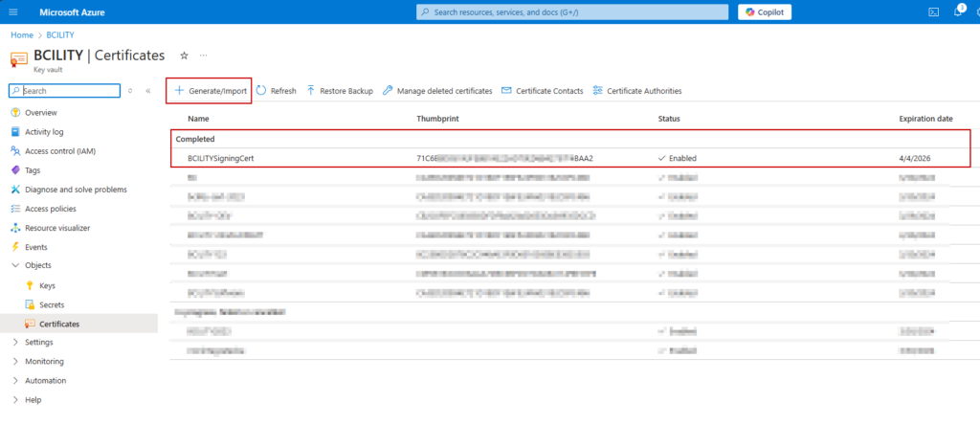The height and width of the screenshot is (426, 980).
Task: Open Manage deleted certificates
Action: [x=437, y=91]
